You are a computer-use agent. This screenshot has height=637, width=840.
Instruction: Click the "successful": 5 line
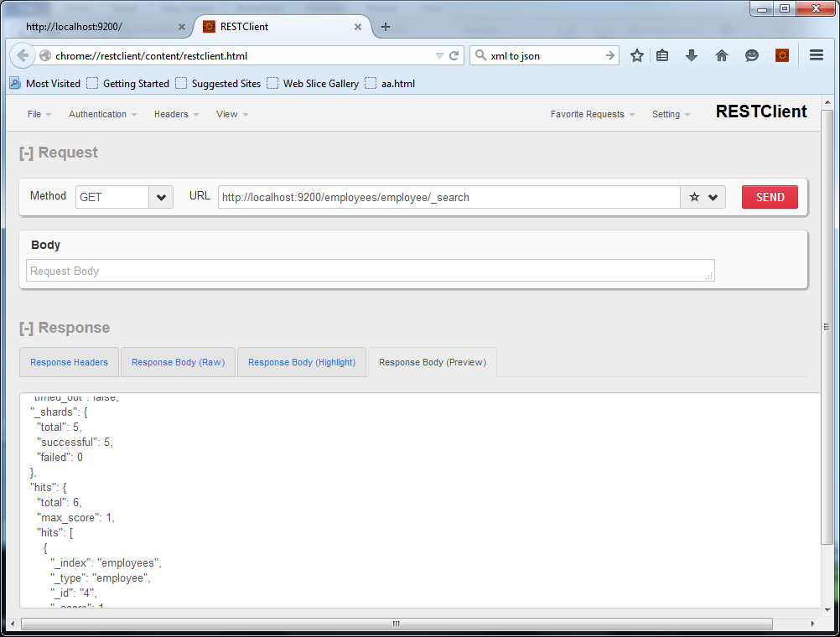coord(75,442)
